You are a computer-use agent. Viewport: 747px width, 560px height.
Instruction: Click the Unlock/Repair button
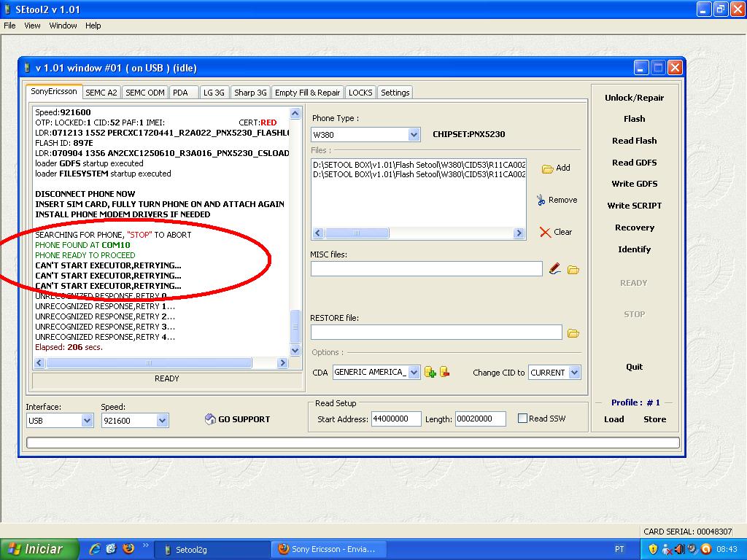(634, 98)
